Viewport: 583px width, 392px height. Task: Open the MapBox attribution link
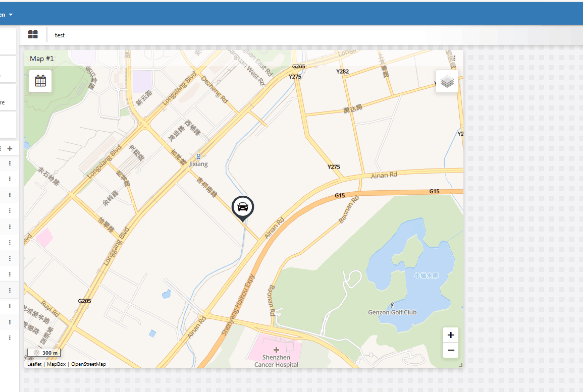56,364
